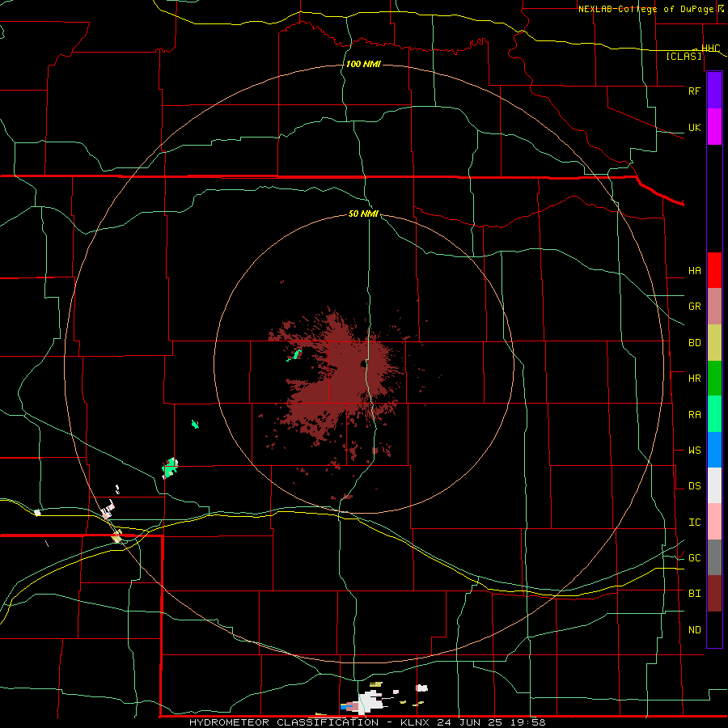Click the WS legend label
728x728 pixels.
[694, 450]
